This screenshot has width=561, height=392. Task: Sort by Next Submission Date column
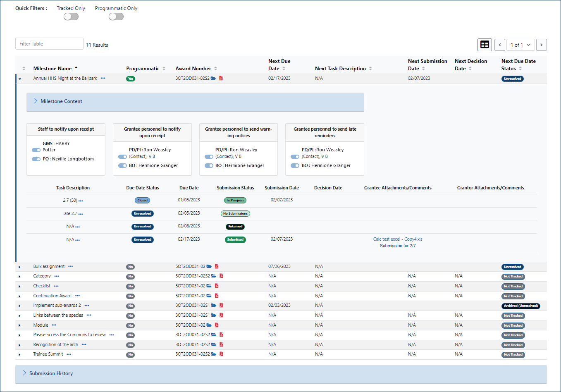[x=423, y=69]
